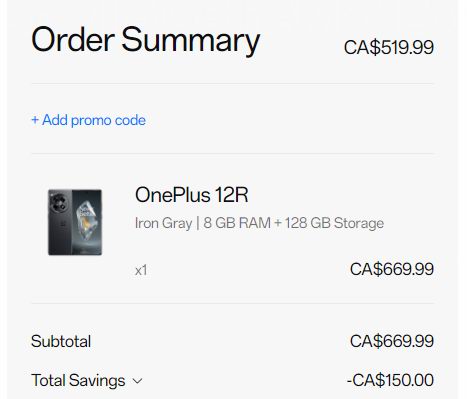Click the item price beside the x1 quantity
This screenshot has height=399, width=467.
[x=392, y=269]
